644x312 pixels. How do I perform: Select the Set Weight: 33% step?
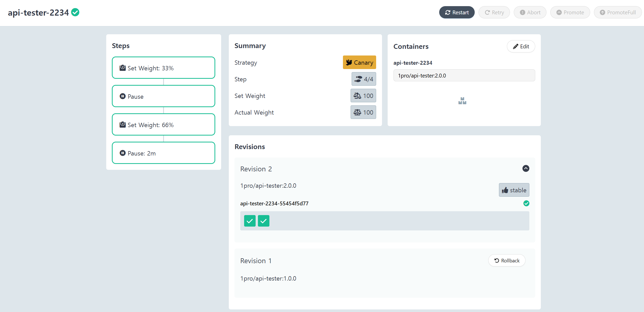click(x=163, y=68)
